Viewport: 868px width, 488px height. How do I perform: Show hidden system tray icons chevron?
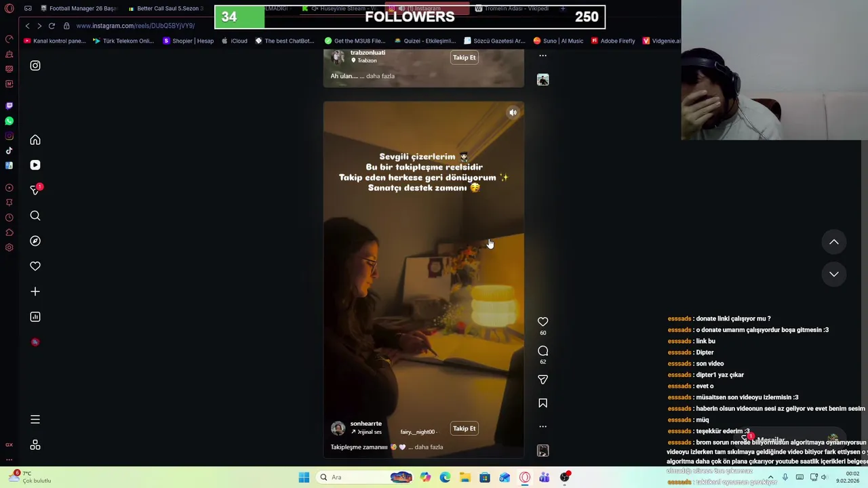[x=770, y=477]
